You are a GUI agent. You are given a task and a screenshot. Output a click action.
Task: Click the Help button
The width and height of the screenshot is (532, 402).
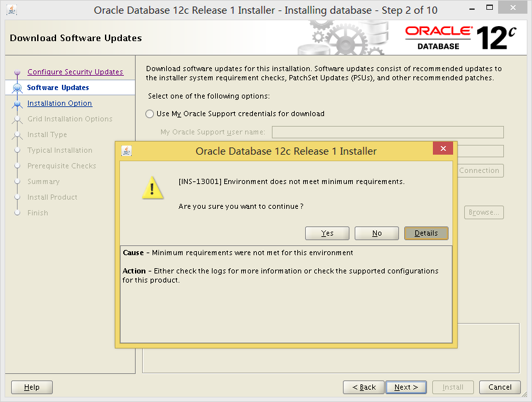[31, 387]
